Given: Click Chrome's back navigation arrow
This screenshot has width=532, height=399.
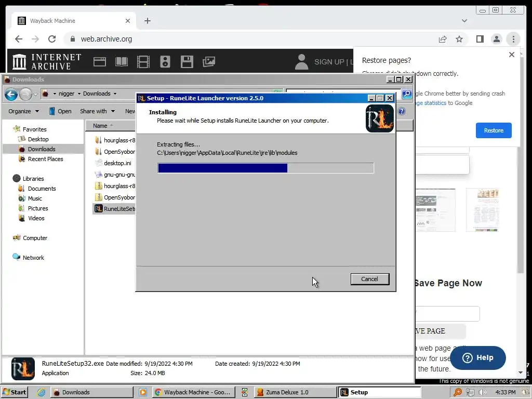Looking at the screenshot, I should coord(19,39).
